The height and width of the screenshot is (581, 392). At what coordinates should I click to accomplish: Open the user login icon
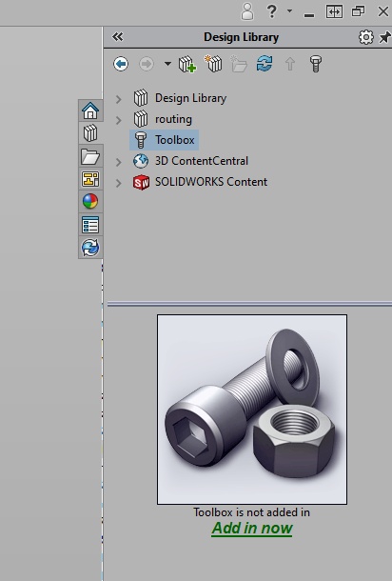pyautogui.click(x=247, y=11)
